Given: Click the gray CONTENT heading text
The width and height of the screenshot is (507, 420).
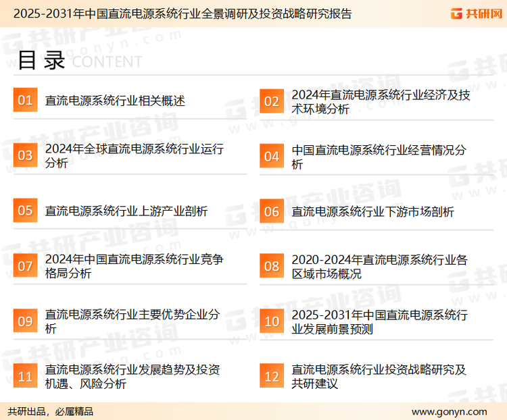Looking at the screenshot, I should 107,61.
